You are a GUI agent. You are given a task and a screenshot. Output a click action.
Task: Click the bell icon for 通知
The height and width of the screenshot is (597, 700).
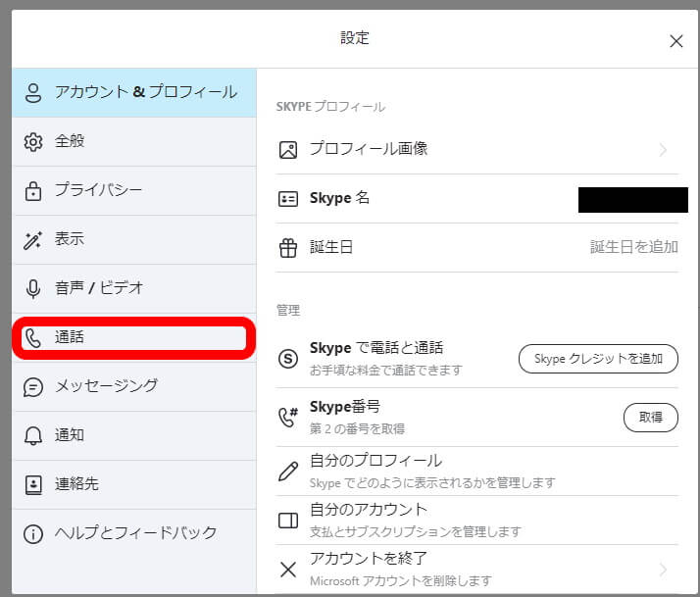(x=33, y=435)
